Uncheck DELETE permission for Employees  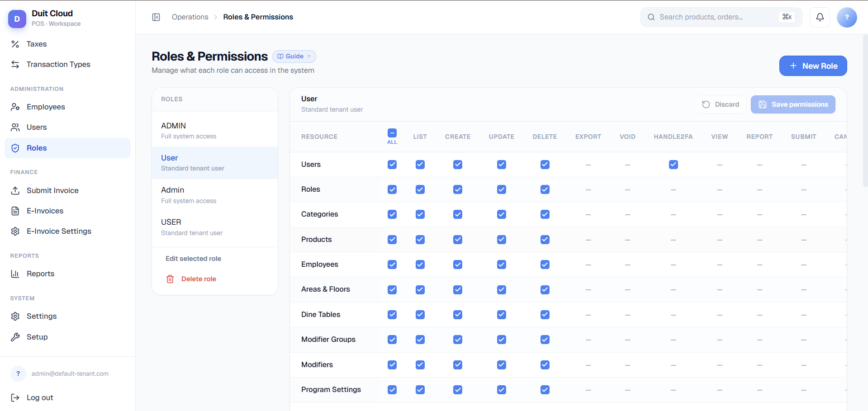(545, 265)
